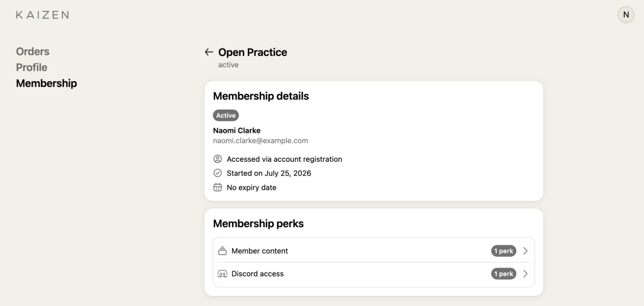Click the Membership perks heading
Viewport: 644px width, 306px height.
[x=258, y=224]
